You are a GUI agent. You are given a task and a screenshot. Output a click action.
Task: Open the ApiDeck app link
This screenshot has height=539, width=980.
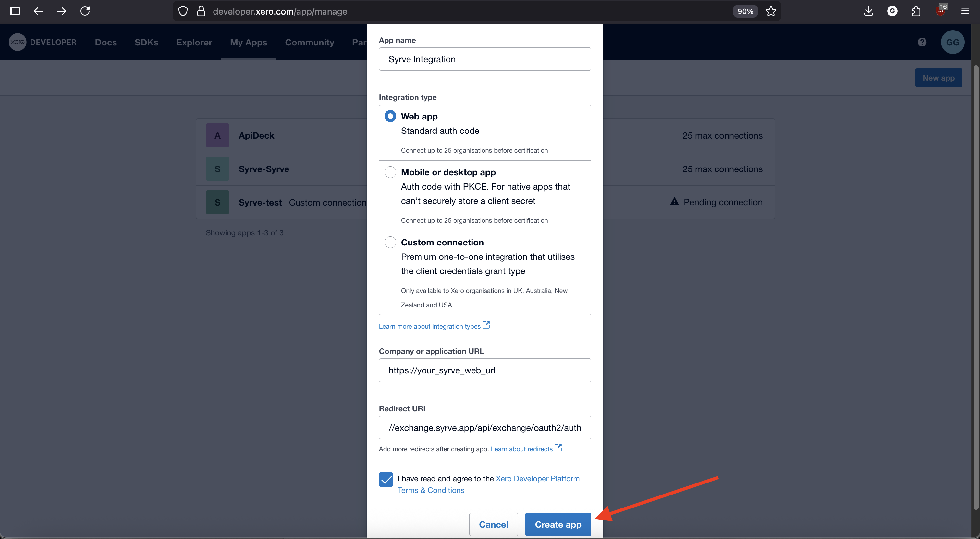point(256,135)
